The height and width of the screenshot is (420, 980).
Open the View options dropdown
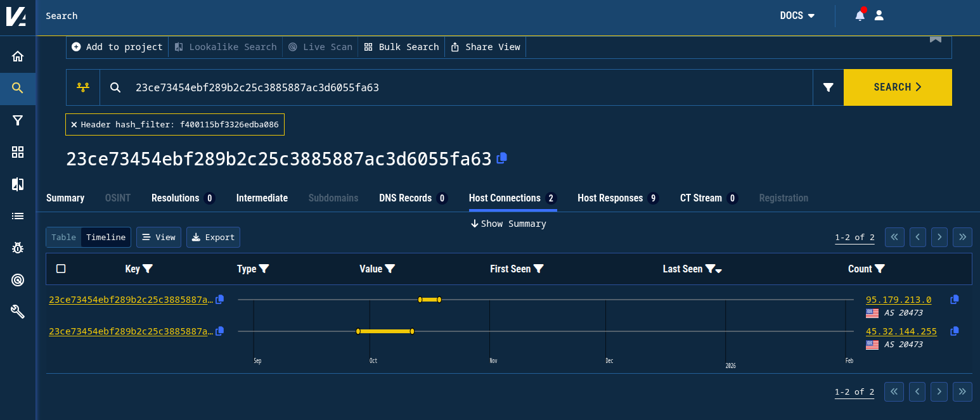coord(158,237)
